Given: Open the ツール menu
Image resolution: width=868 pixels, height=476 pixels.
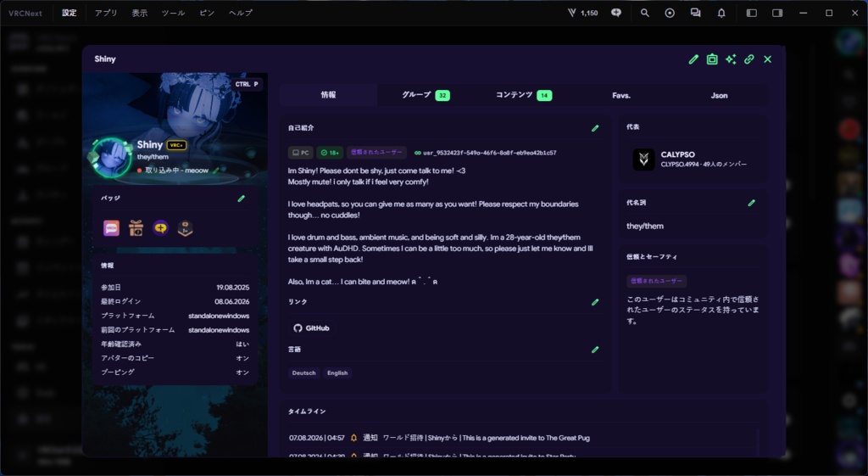Looking at the screenshot, I should click(x=173, y=13).
